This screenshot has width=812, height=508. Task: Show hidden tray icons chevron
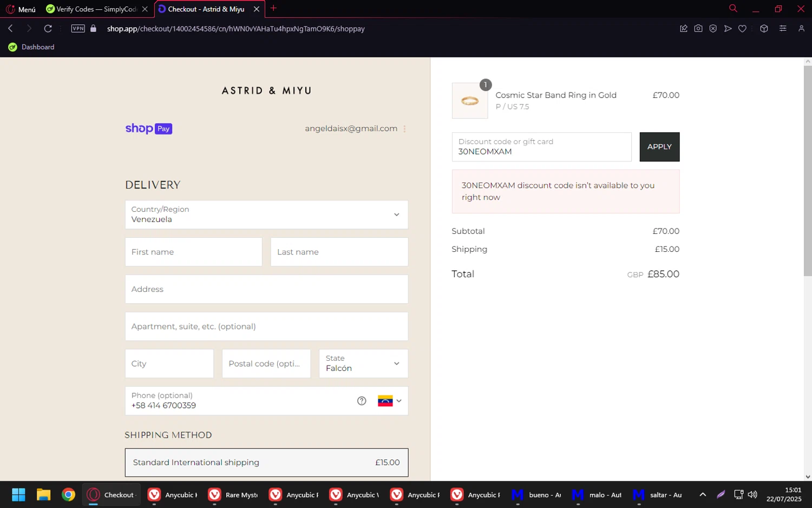pos(703,494)
